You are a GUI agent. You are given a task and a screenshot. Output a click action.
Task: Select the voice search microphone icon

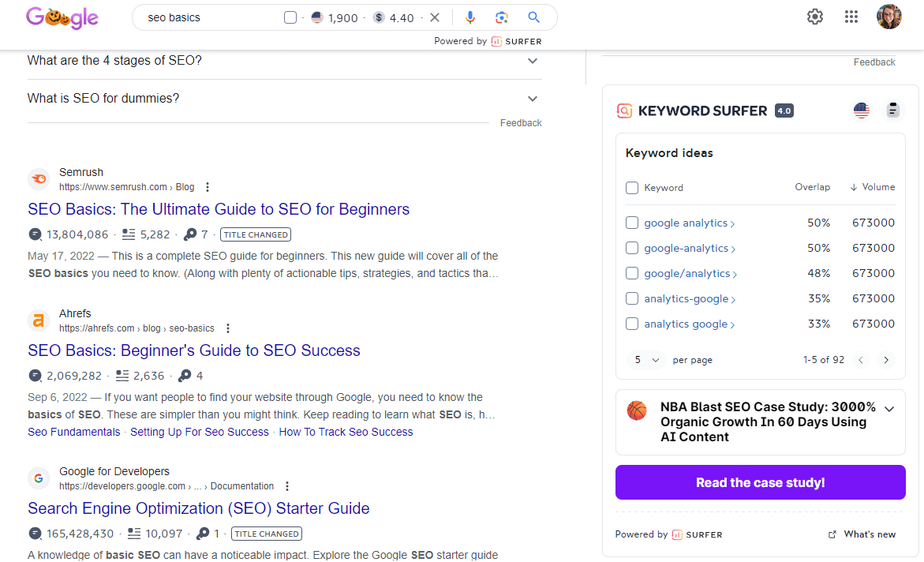point(470,17)
